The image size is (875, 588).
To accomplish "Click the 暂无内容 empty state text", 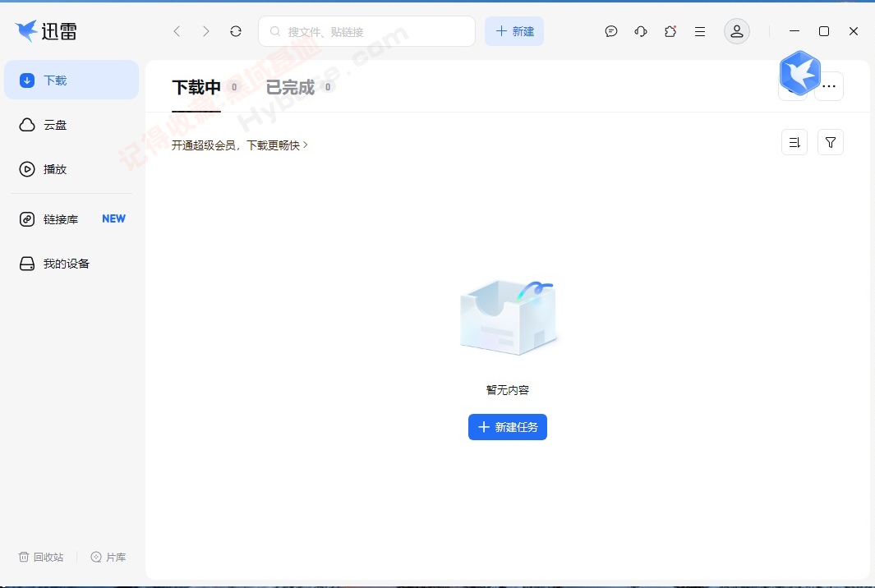I will coord(507,390).
